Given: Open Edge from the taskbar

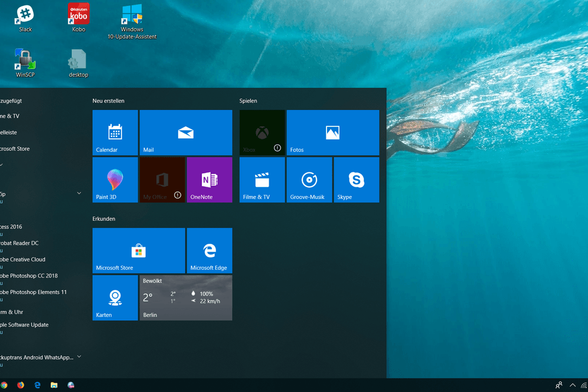Looking at the screenshot, I should (38, 386).
